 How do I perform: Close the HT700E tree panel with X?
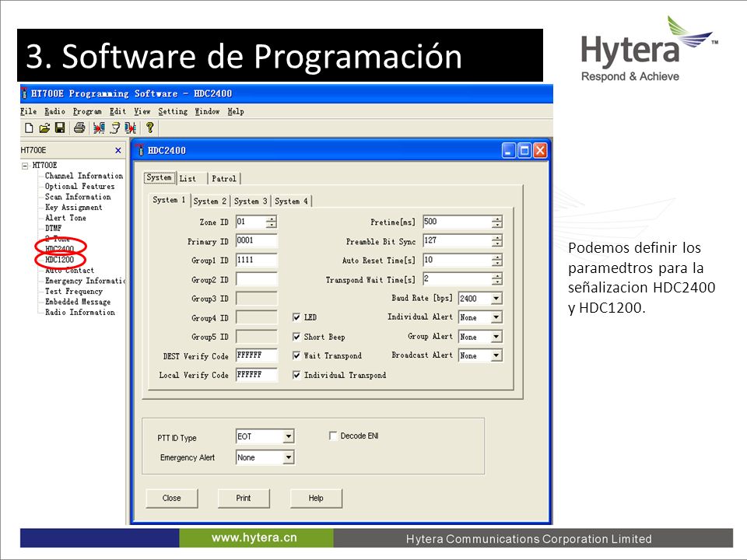(118, 150)
